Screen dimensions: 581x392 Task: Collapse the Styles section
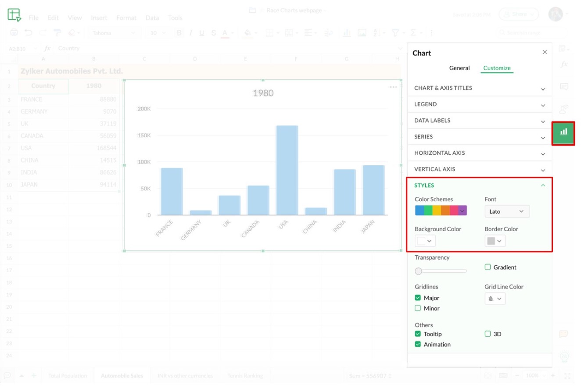coord(480,185)
